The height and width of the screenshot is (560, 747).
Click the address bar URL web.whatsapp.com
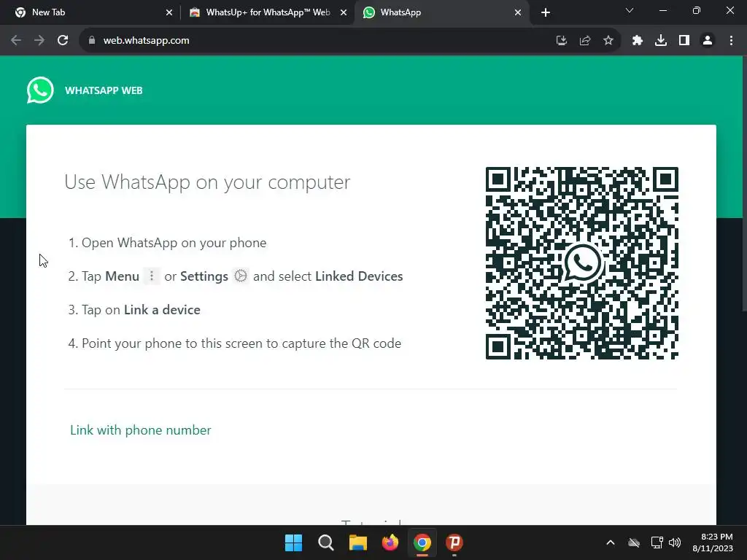coord(146,41)
